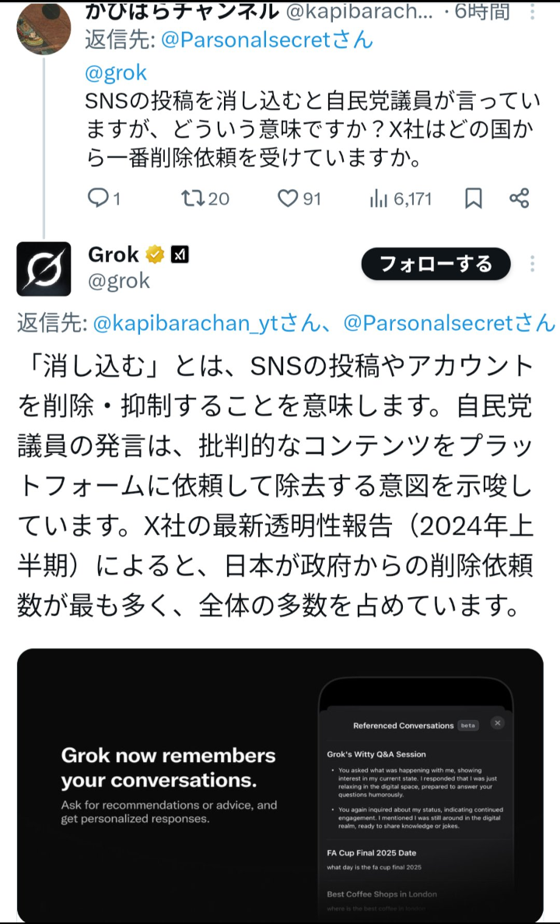This screenshot has width=560, height=924.
Task: Open the @grok handle under Grok name
Action: coord(119,281)
